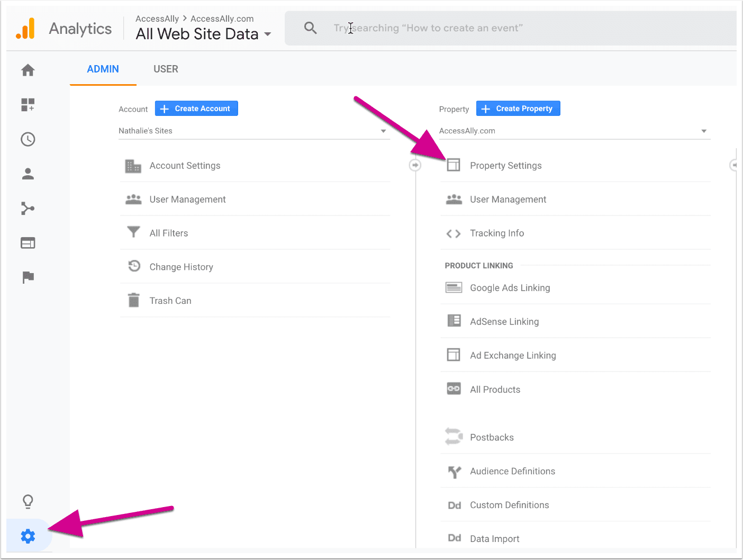The width and height of the screenshot is (743, 560).
Task: Open the All Web Site Data view selector
Action: (x=204, y=34)
